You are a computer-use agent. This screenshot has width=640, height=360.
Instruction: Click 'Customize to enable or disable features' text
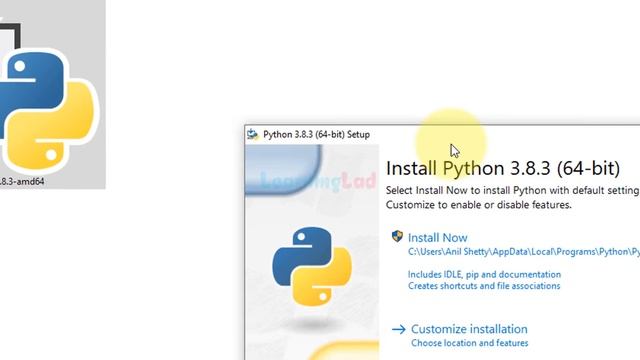pyautogui.click(x=478, y=205)
